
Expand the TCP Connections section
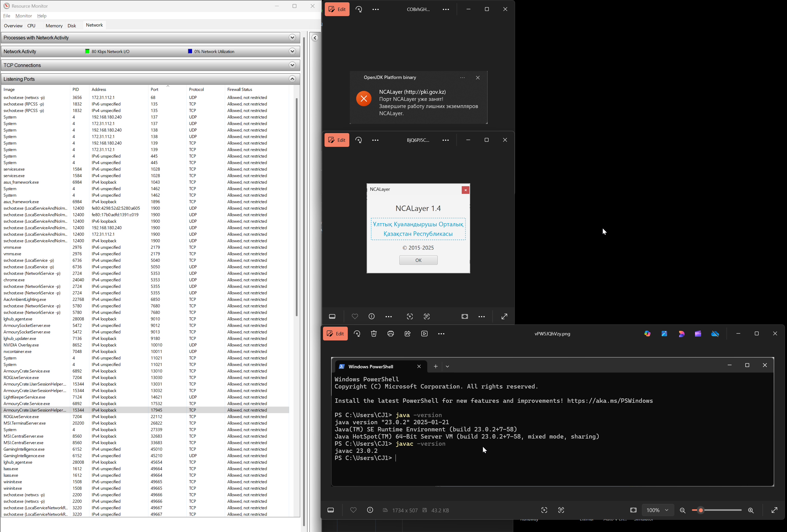pyautogui.click(x=292, y=65)
